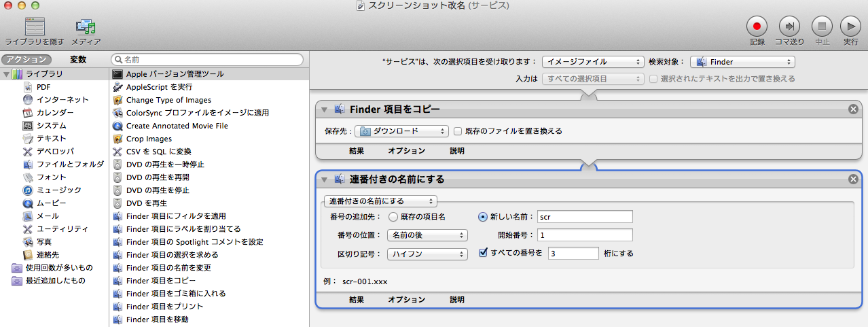Show 説明 of Finder 項目をコピー action
The width and height of the screenshot is (868, 327).
click(457, 151)
